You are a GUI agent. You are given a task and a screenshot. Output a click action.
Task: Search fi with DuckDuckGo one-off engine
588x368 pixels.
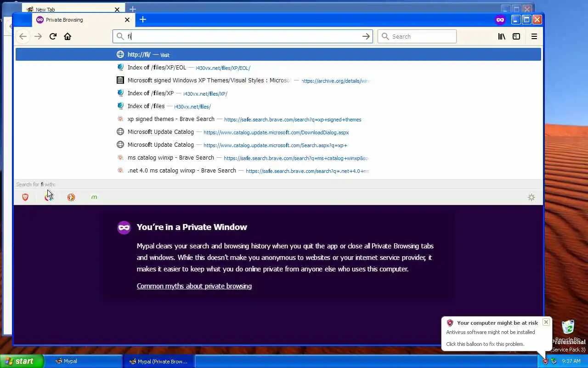pos(71,197)
